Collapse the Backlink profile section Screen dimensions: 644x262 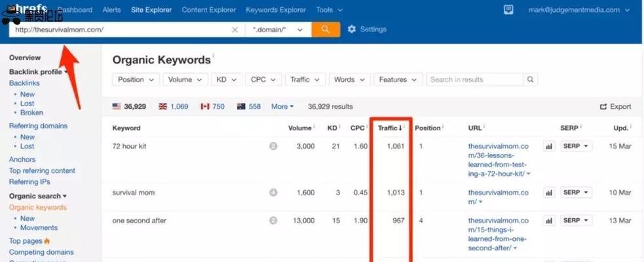coord(38,72)
